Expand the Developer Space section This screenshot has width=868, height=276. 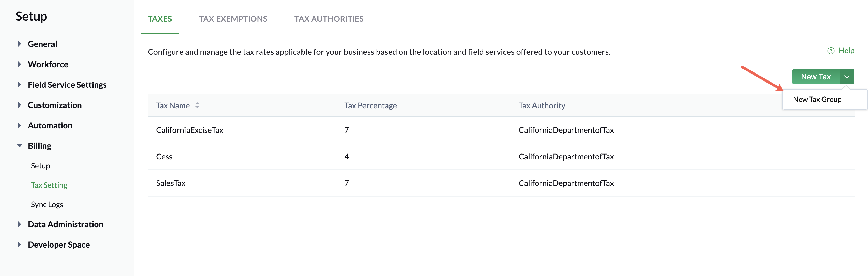pyautogui.click(x=20, y=245)
